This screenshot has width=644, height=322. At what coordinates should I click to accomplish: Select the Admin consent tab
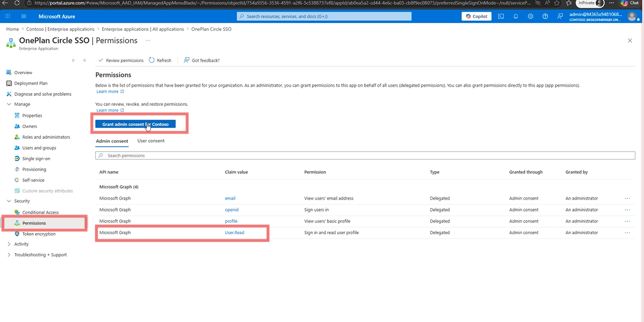[x=112, y=141]
